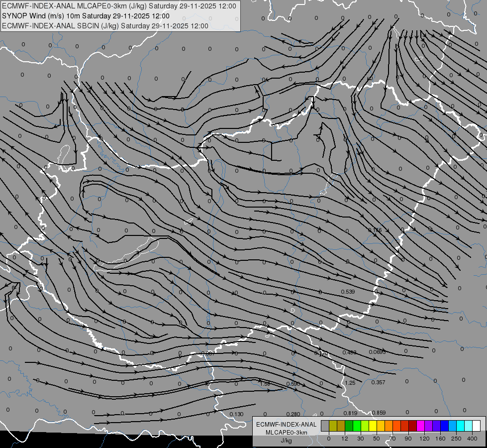This screenshot has width=487, height=448.
Task: Click the SYNOP Wind 10m title line
Action: click(86, 16)
